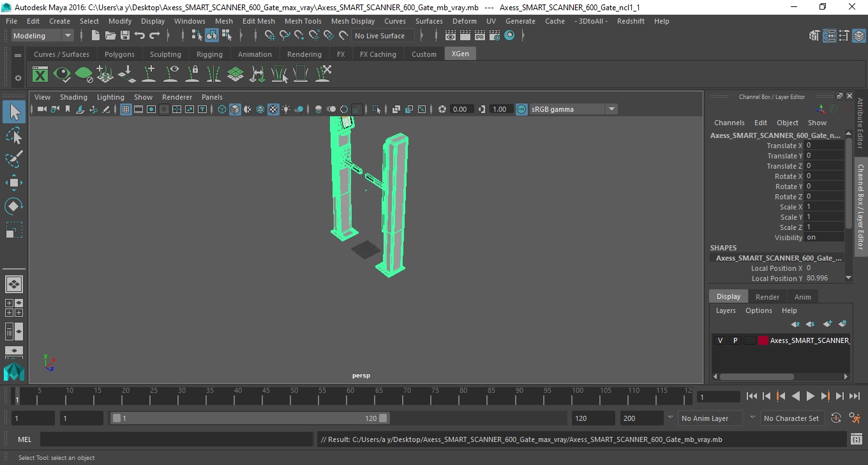Open the Render layer tab
This screenshot has height=465, width=868.
[767, 297]
